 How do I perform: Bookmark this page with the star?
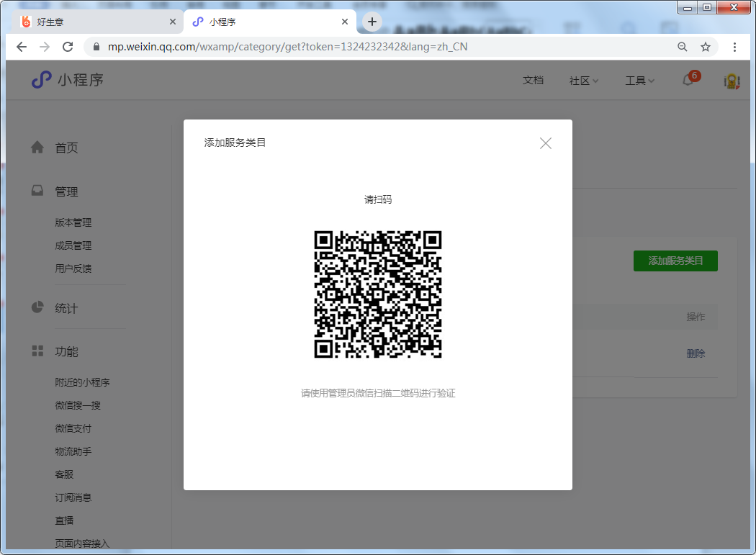pos(706,47)
